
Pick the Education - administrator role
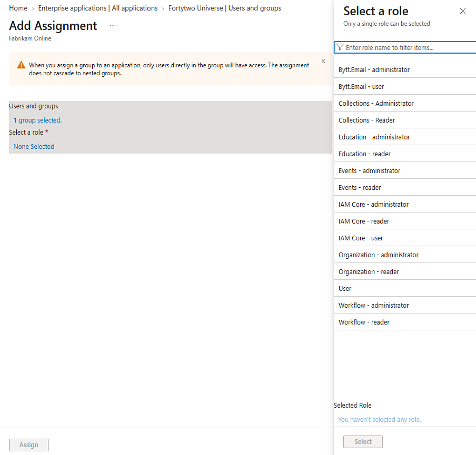click(x=405, y=137)
